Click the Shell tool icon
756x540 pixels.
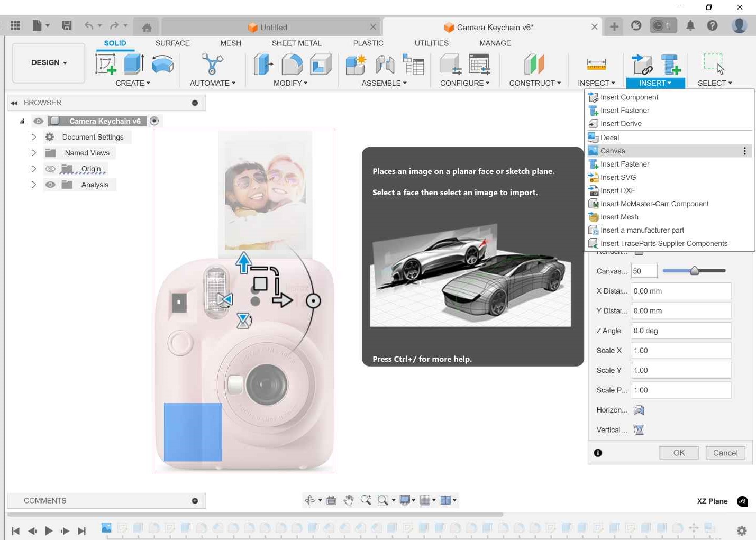pos(321,64)
